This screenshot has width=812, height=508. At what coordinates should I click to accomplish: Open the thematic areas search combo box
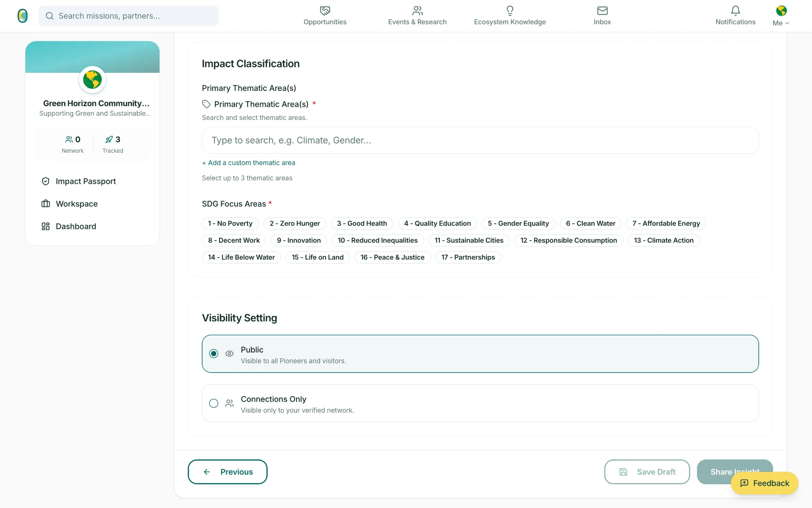click(x=480, y=140)
